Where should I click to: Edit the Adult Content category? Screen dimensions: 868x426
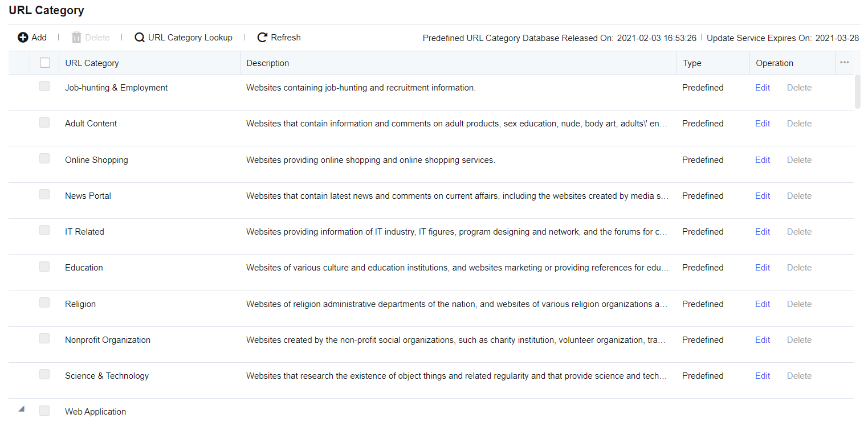(763, 124)
